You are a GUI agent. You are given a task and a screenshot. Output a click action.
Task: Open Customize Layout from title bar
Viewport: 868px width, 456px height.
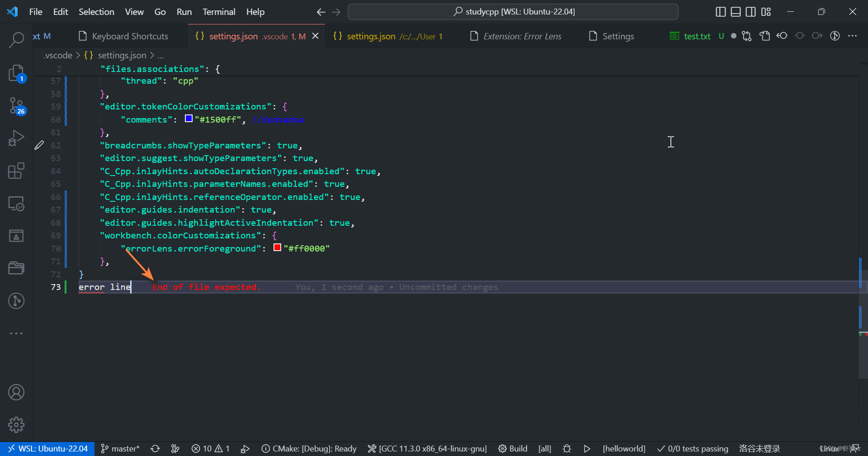pyautogui.click(x=766, y=12)
